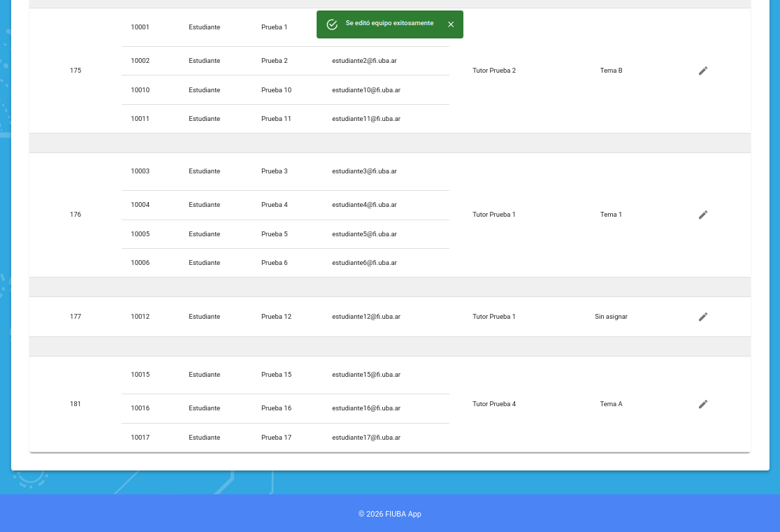Select Tutor Prueba 4 cell
Image resolution: width=780 pixels, height=532 pixels.
[494, 404]
